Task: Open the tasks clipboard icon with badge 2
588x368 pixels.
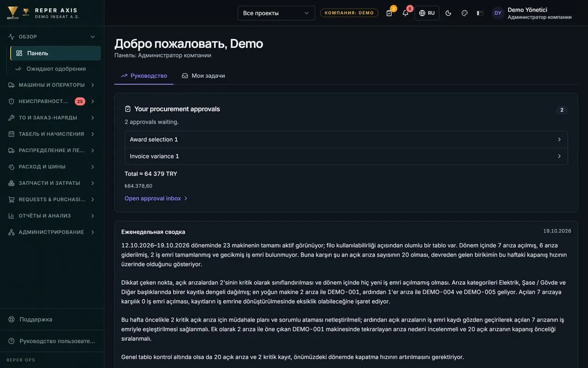Action: [390, 13]
